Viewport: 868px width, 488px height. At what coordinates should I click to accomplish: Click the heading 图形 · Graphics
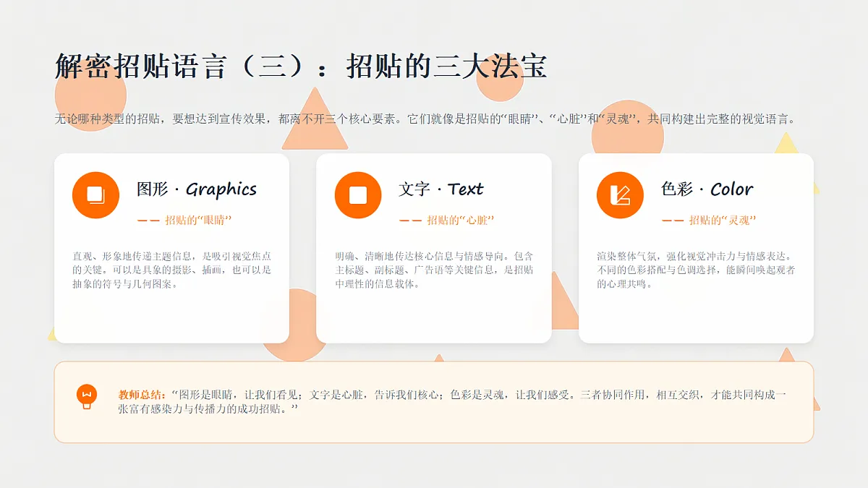[197, 189]
